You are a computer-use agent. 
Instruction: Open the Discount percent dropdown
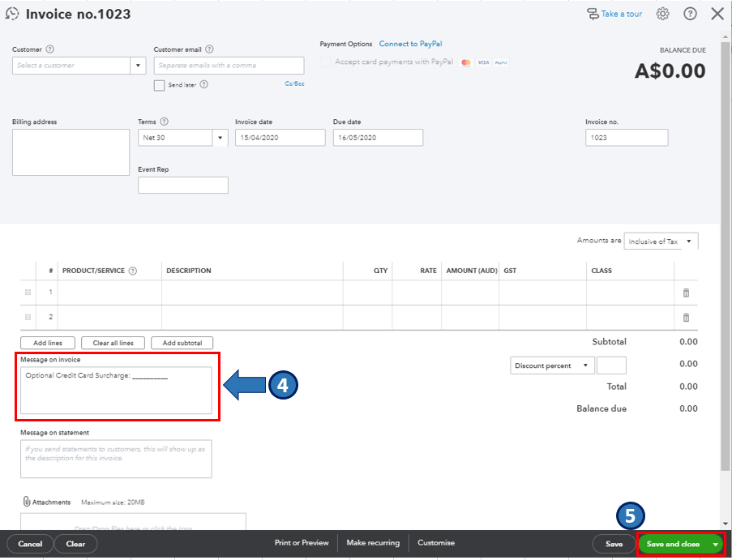[552, 365]
